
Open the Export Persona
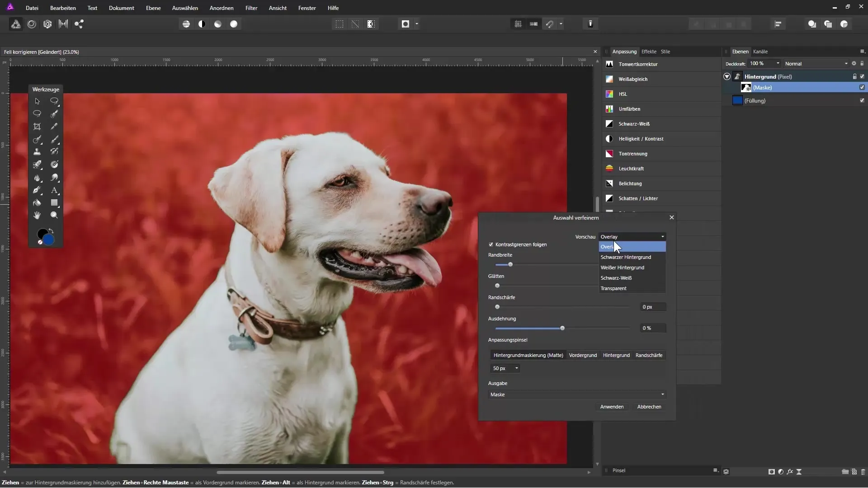(x=79, y=24)
